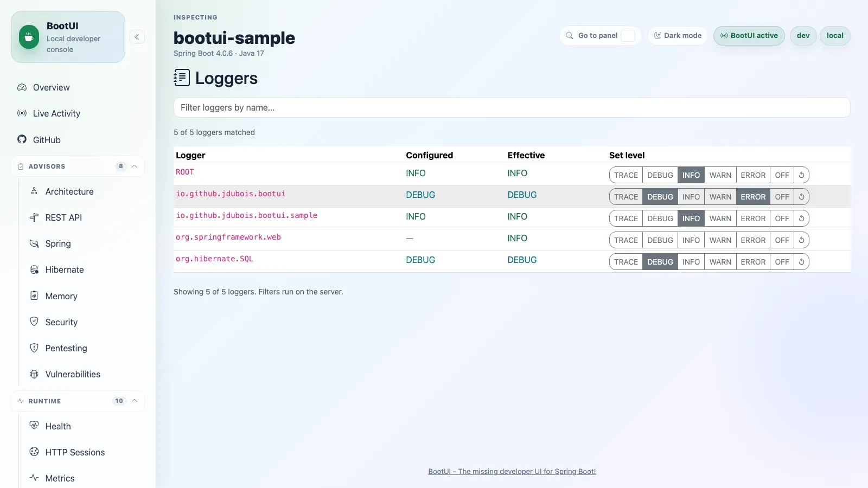Click the local profile badge
The height and width of the screenshot is (488, 868).
coord(835,36)
